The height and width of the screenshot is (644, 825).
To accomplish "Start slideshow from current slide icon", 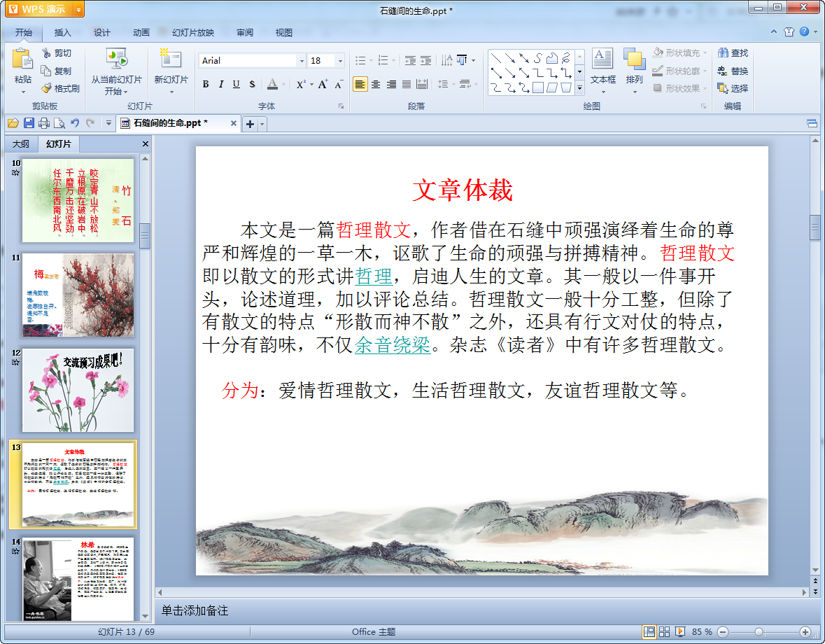I will [x=116, y=59].
